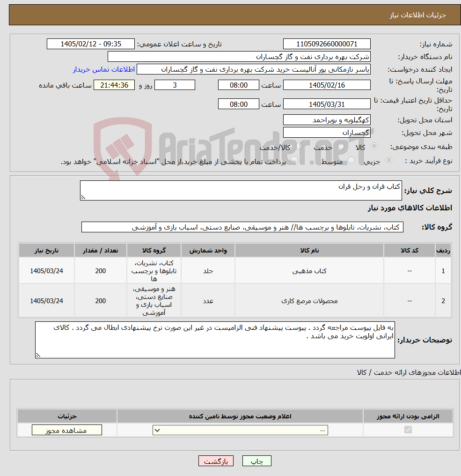Click the اطلاعات مجوزهای ارائه خدمت heading

(409, 372)
